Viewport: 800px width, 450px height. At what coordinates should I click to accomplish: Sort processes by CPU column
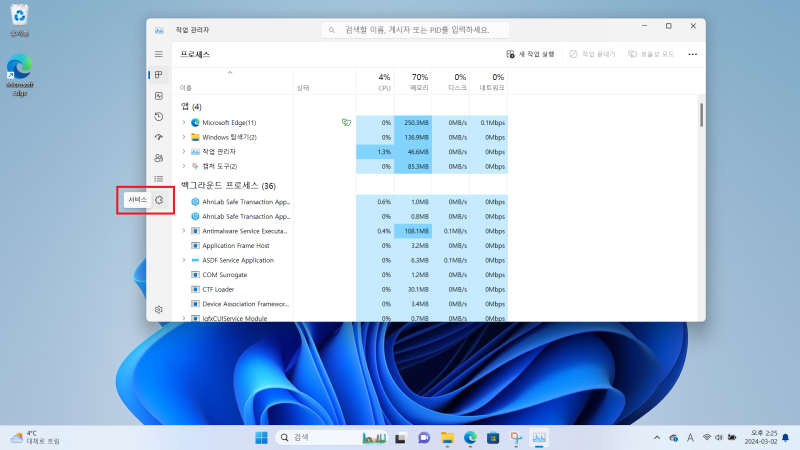[375, 82]
